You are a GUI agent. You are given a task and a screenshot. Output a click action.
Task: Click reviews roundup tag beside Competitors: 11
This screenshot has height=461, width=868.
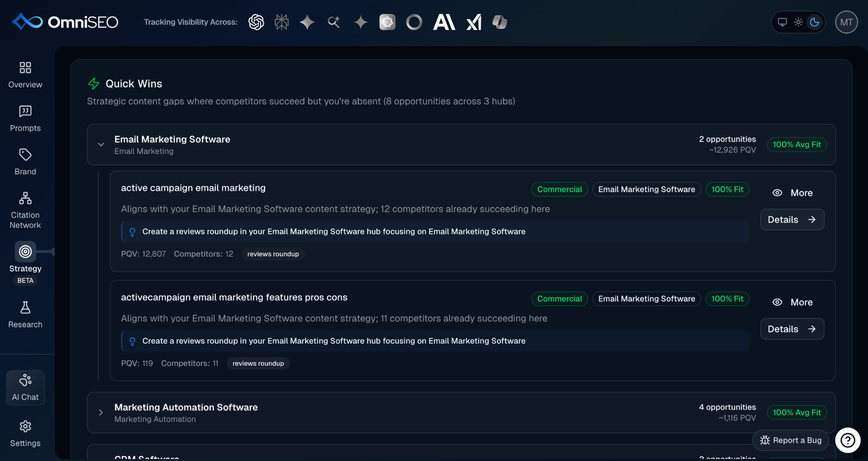[x=258, y=363]
